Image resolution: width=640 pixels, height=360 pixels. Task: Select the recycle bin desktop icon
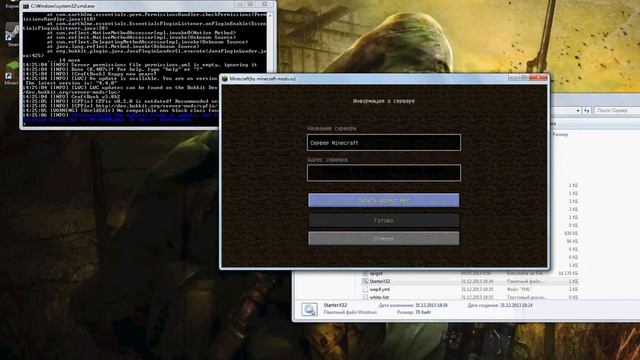tap(11, 4)
